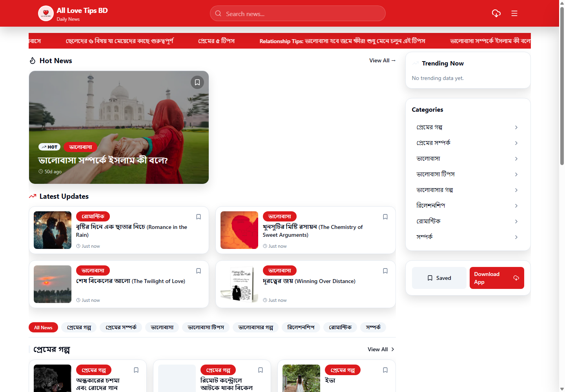
Task: Open headline ভালোবাসা সম্পর্কে ইসলাম কী বলে?
Action: (x=103, y=160)
